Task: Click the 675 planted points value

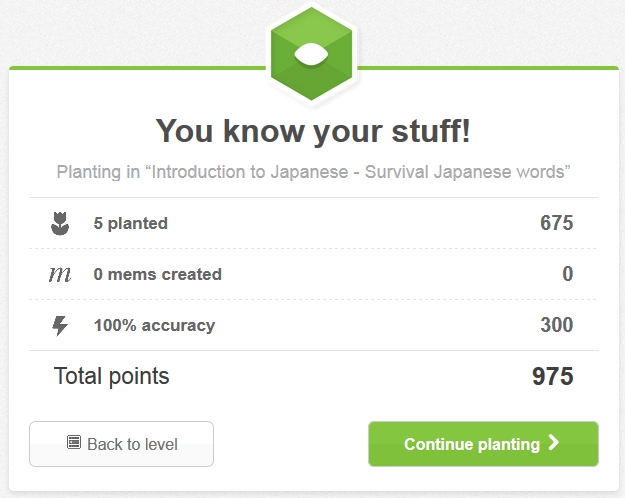Action: [x=556, y=223]
